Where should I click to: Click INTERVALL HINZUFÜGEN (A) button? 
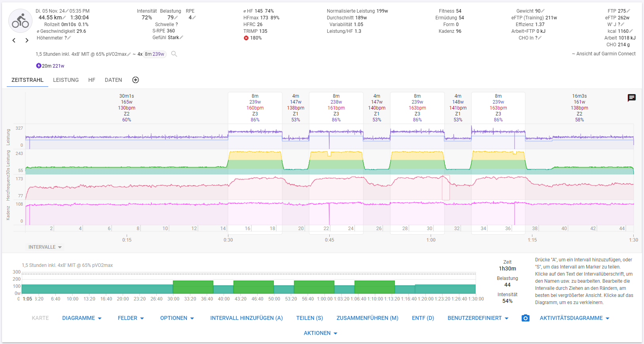[x=246, y=318]
